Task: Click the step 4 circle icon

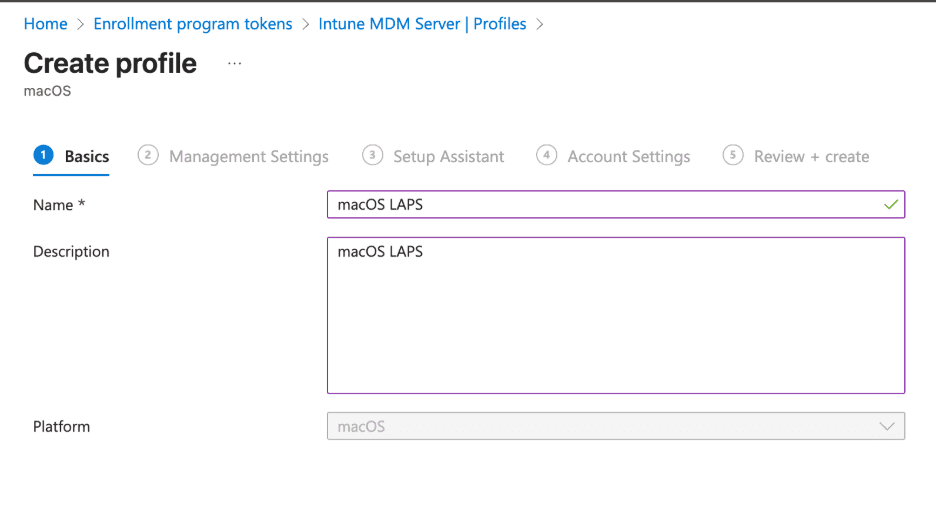Action: (546, 155)
